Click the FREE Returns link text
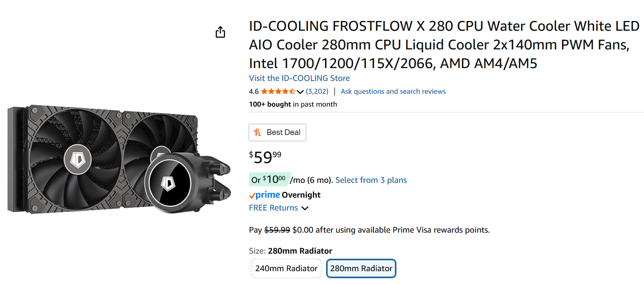644x284 pixels. [x=273, y=208]
